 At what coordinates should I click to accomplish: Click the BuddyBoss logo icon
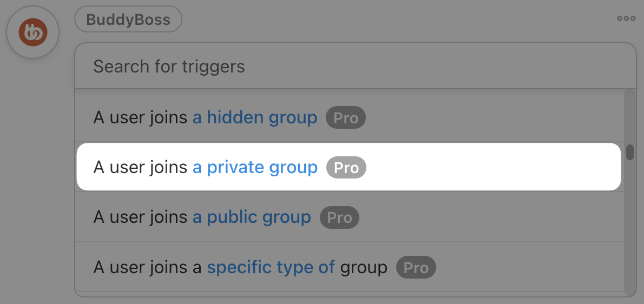[32, 32]
